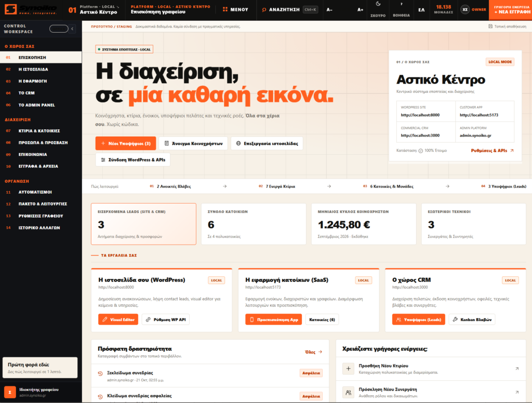Click the Πρώτη φορά εδώ; onboarding card
This screenshot has width=532, height=403.
pos(40,368)
